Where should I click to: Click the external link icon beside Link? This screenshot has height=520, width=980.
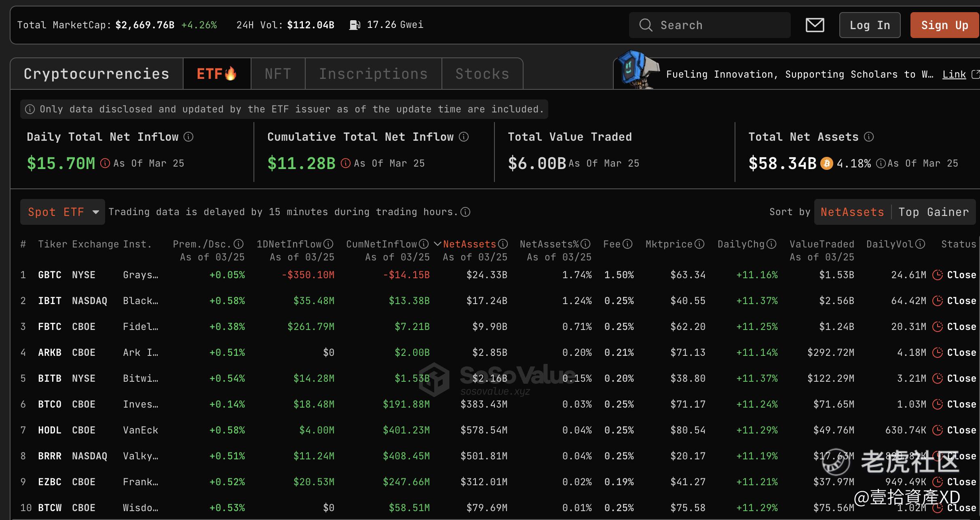(x=976, y=74)
